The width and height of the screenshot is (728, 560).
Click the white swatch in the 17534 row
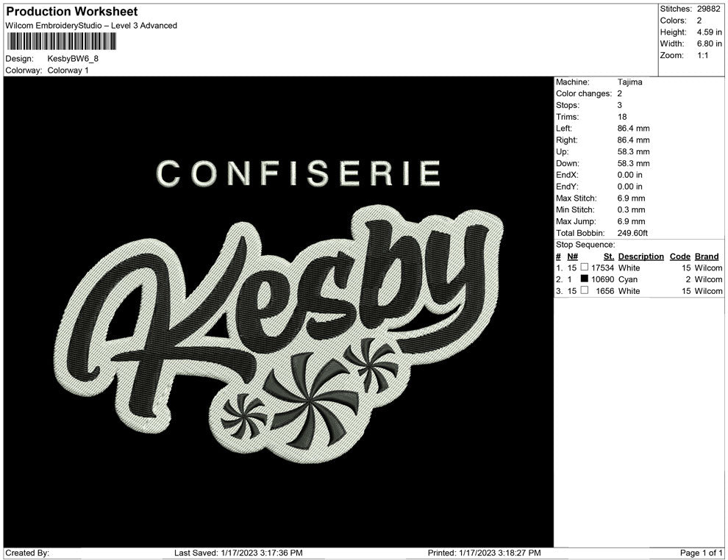(x=585, y=268)
